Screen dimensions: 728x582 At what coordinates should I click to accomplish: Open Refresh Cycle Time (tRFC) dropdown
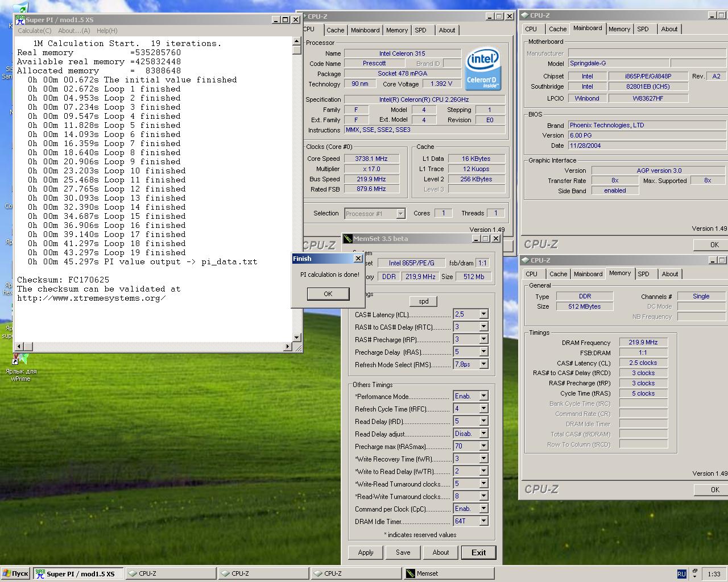(x=483, y=409)
